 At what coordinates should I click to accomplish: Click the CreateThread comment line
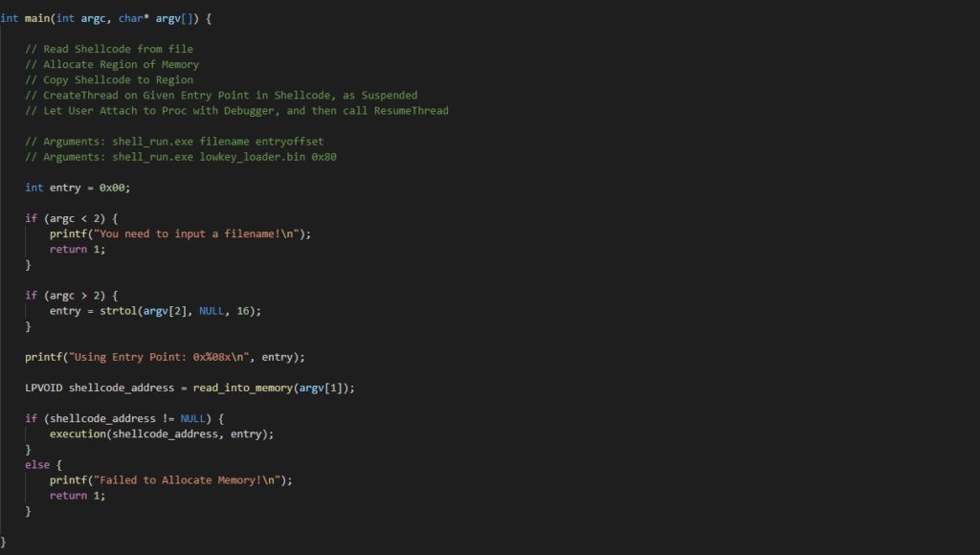[221, 95]
